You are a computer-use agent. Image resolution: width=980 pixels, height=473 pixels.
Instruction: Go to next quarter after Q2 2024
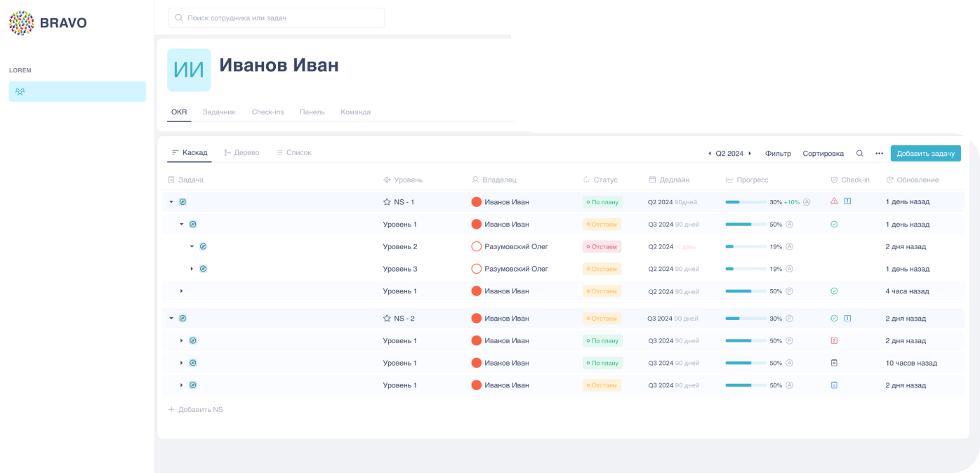click(750, 153)
